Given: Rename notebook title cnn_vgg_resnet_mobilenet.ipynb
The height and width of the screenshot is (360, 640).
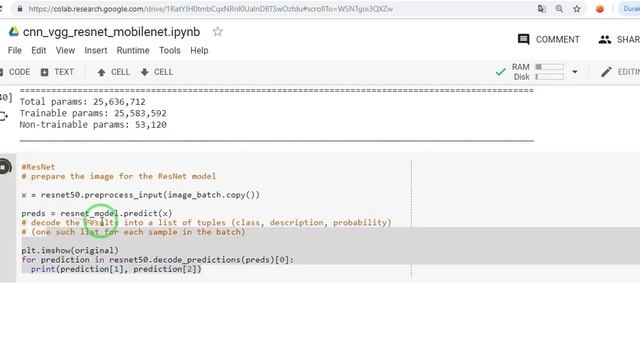Looking at the screenshot, I should [111, 32].
